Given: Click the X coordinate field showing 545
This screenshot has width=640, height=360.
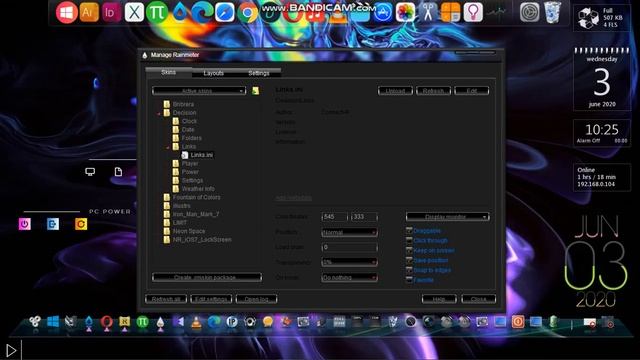Looking at the screenshot, I should pyautogui.click(x=335, y=217).
